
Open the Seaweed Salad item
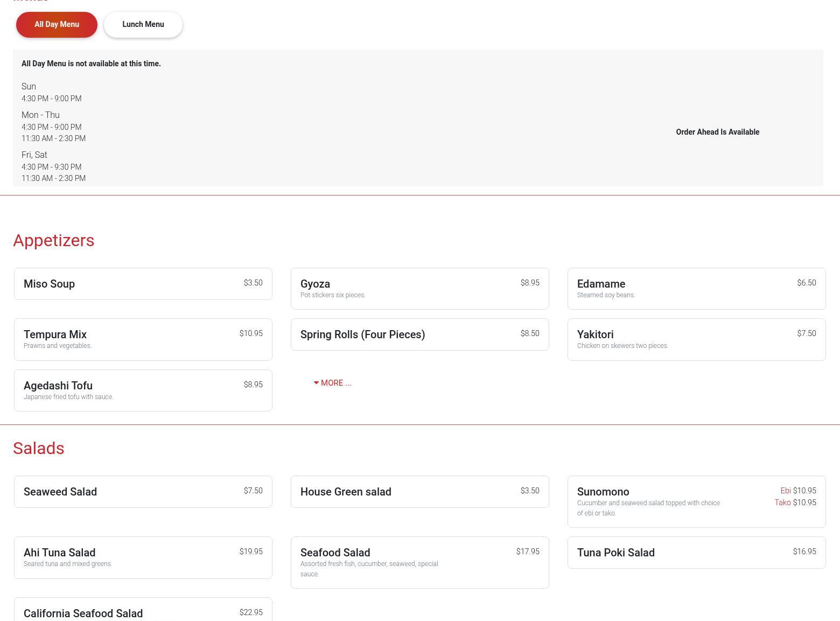[143, 492]
